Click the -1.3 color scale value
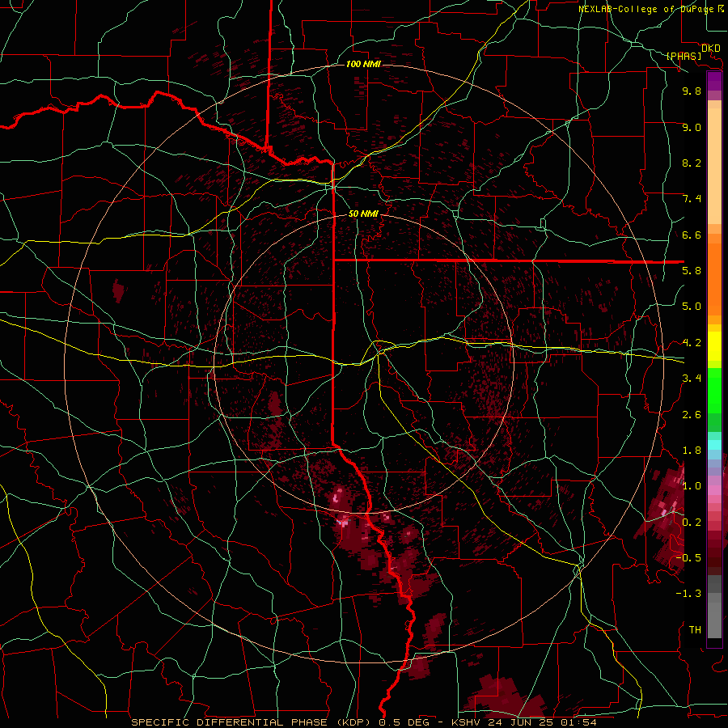This screenshot has width=728, height=728. (689, 594)
